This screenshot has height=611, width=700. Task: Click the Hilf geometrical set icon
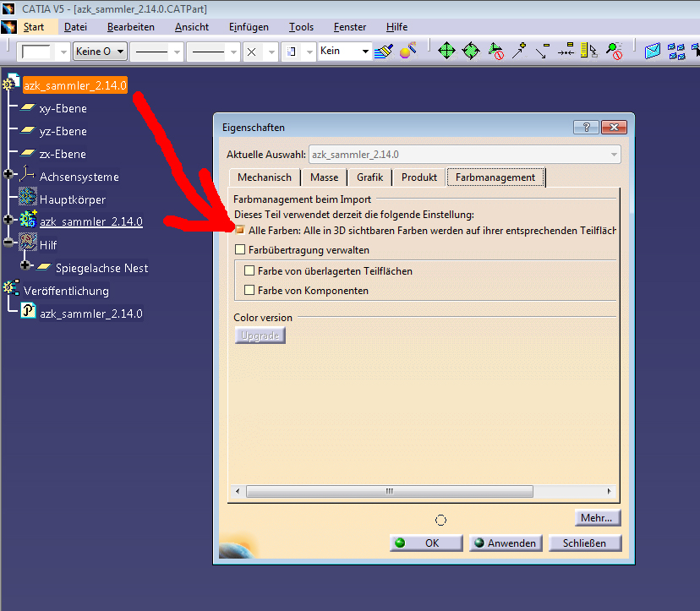click(x=28, y=242)
